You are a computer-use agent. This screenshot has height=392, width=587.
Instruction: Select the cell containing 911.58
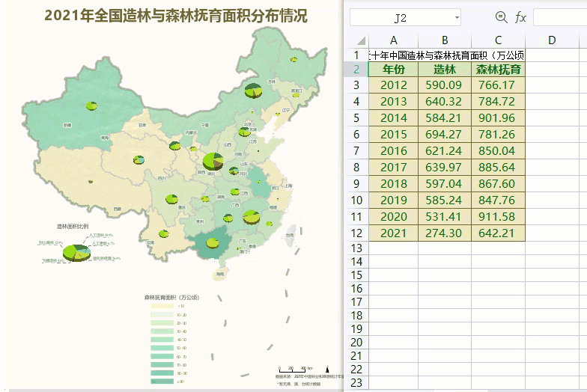[499, 217]
